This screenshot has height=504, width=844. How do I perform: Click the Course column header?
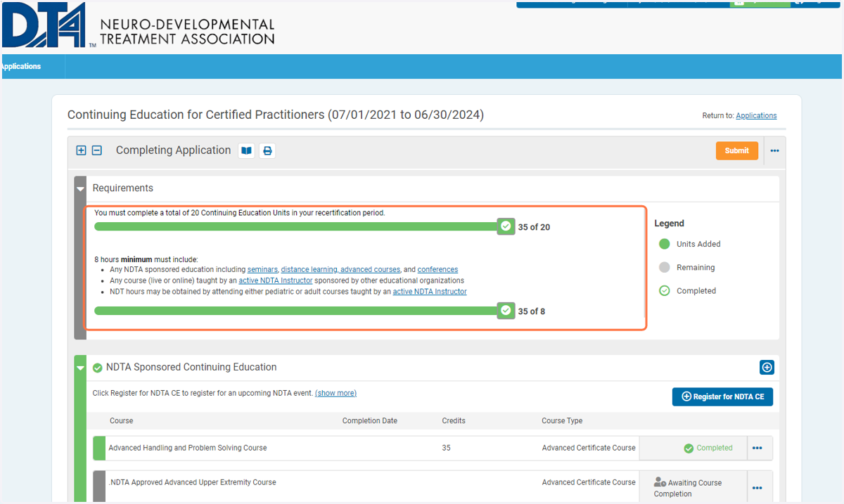(121, 421)
